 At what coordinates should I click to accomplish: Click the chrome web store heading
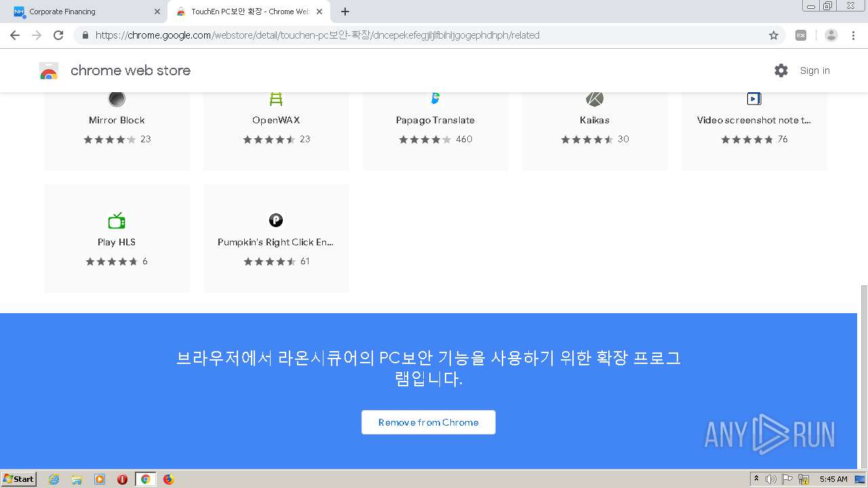130,70
